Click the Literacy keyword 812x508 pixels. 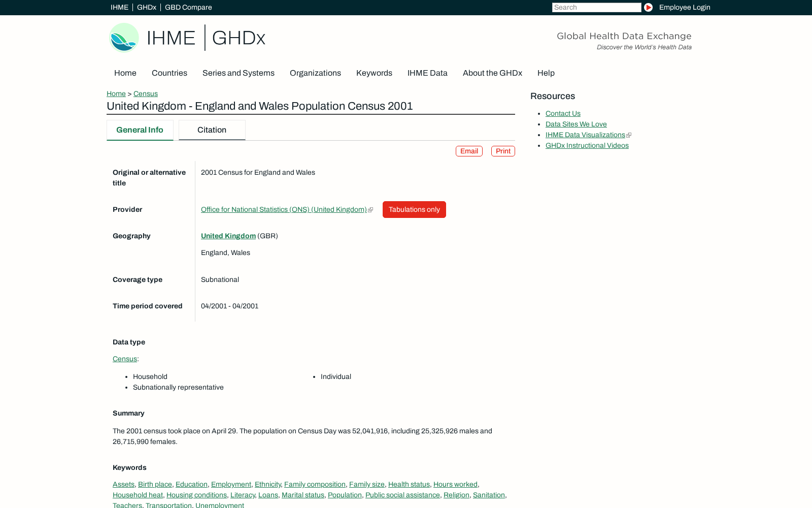(243, 495)
